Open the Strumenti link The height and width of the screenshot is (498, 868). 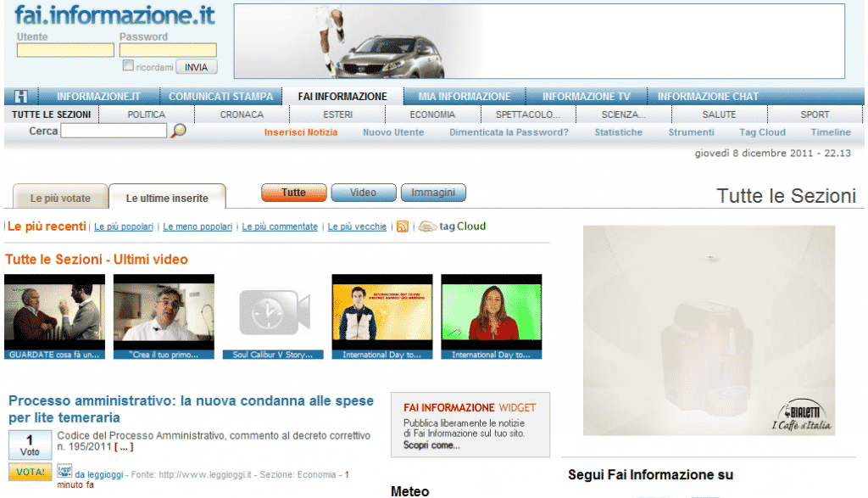click(x=692, y=132)
